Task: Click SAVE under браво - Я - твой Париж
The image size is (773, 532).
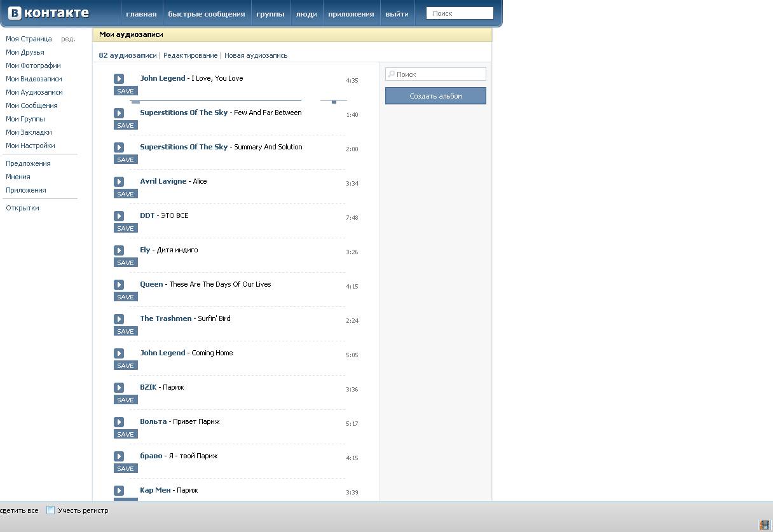Action: pyautogui.click(x=126, y=468)
